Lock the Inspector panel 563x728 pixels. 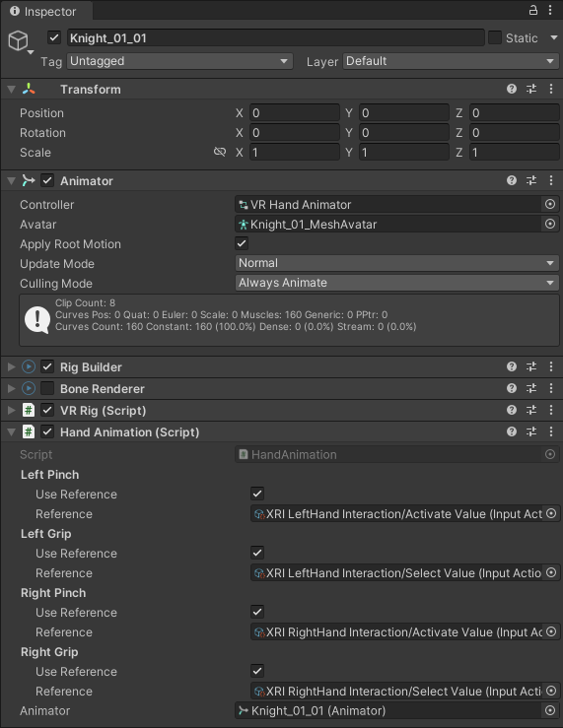533,10
